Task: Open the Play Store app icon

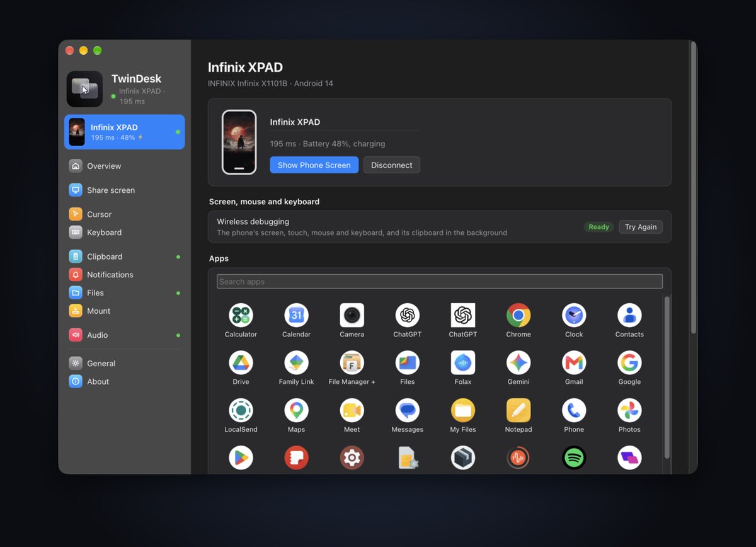Action: pos(241,458)
